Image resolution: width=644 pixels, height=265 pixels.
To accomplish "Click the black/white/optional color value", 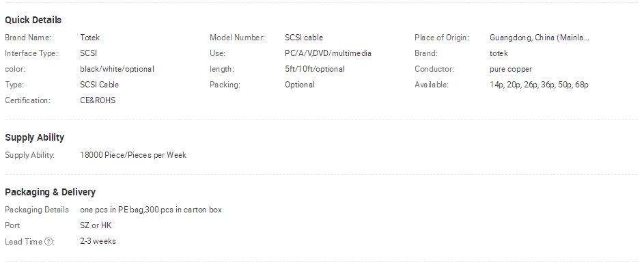I will [x=117, y=69].
